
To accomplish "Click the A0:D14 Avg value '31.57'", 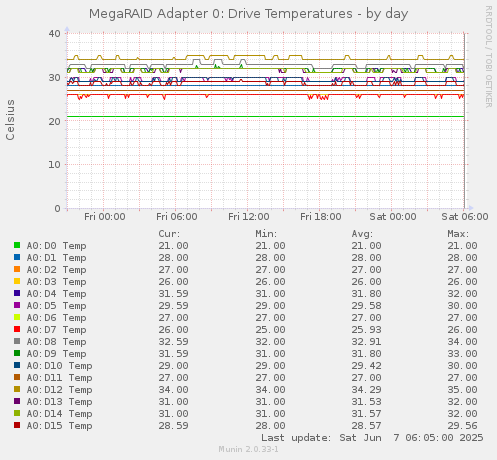I will 366,413.
